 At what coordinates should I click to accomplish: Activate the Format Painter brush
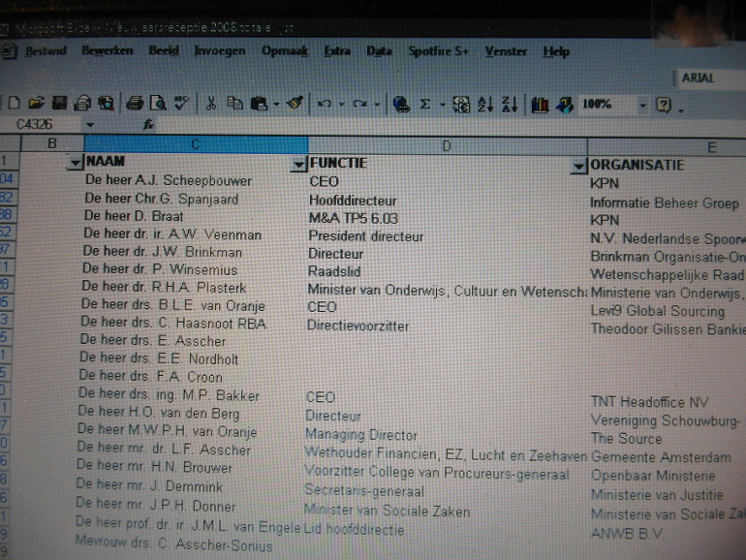295,104
